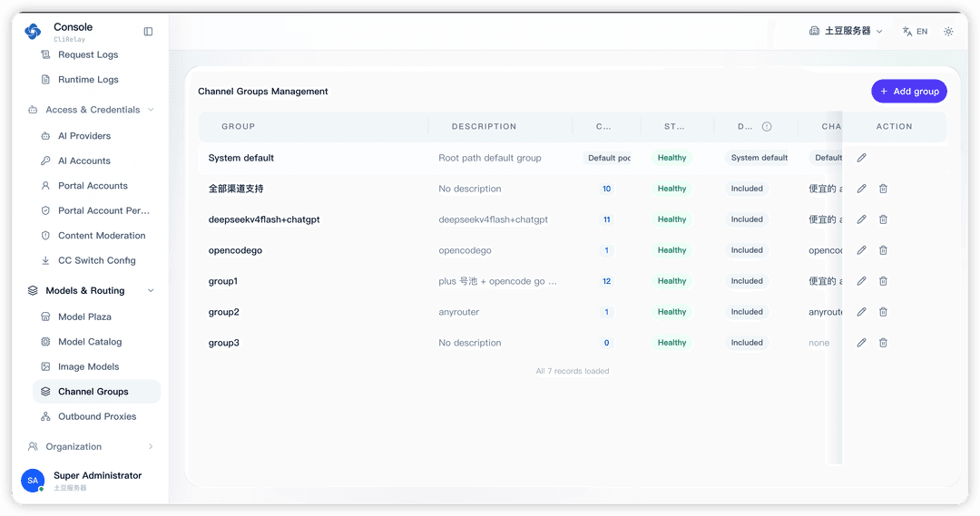Click the opencodego group name
The height and width of the screenshot is (516, 980).
pos(235,250)
